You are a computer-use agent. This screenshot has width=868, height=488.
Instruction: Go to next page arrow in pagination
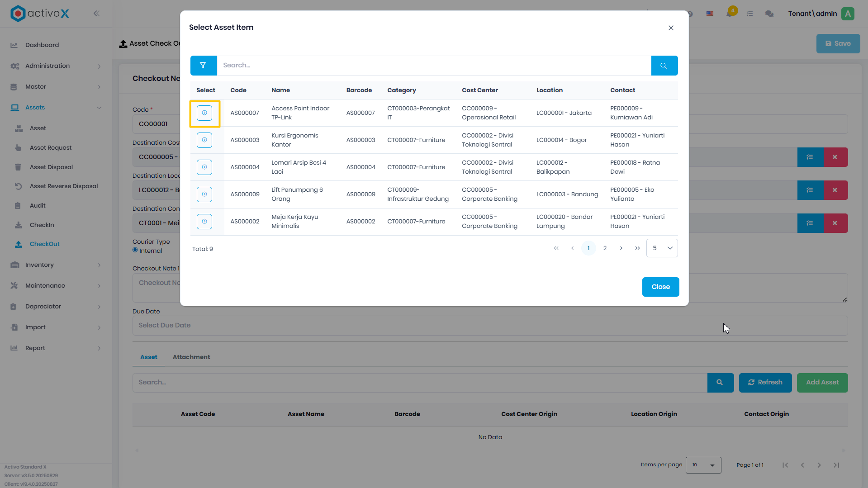tap(621, 248)
